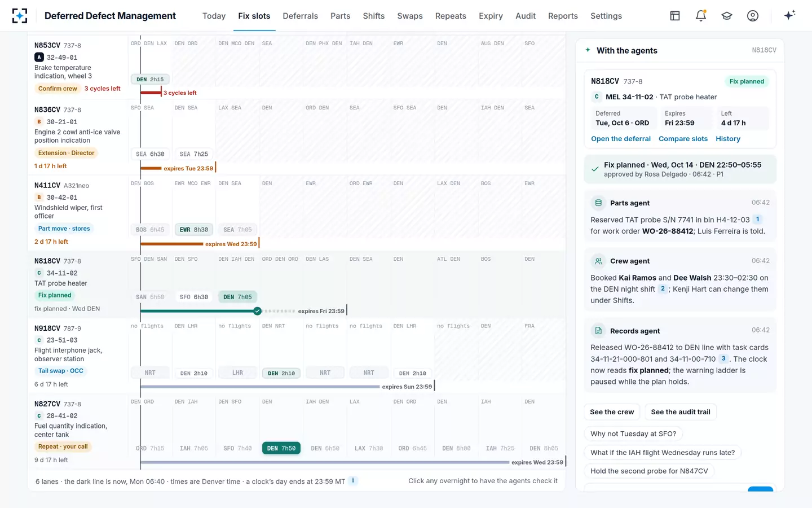Click the info icon in the footer legend
This screenshot has width=812, height=508.
[x=353, y=480]
